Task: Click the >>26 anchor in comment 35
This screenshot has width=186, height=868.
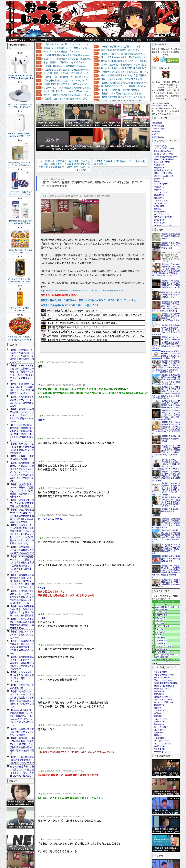Action: 41,618
